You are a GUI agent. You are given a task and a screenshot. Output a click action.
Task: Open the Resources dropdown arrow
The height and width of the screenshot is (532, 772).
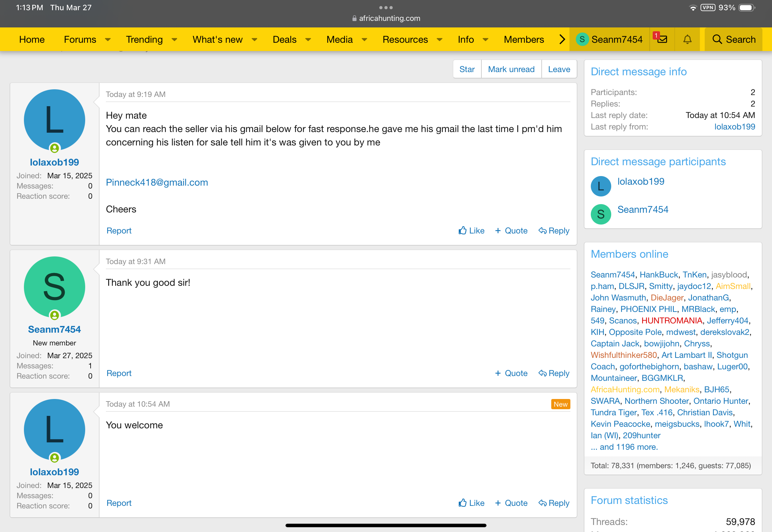pyautogui.click(x=440, y=40)
